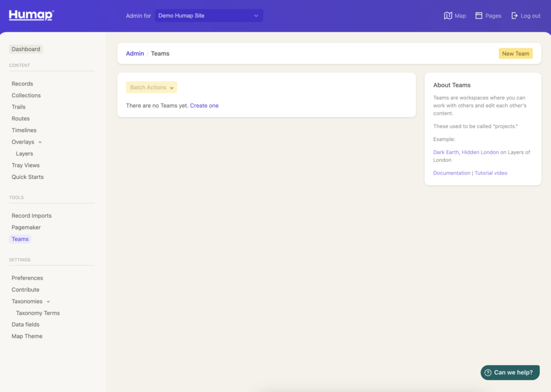Go to Records in sidebar
The height and width of the screenshot is (392, 551).
tap(22, 84)
